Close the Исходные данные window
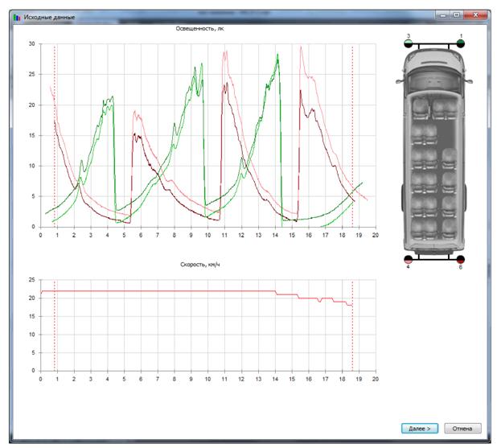 click(479, 14)
